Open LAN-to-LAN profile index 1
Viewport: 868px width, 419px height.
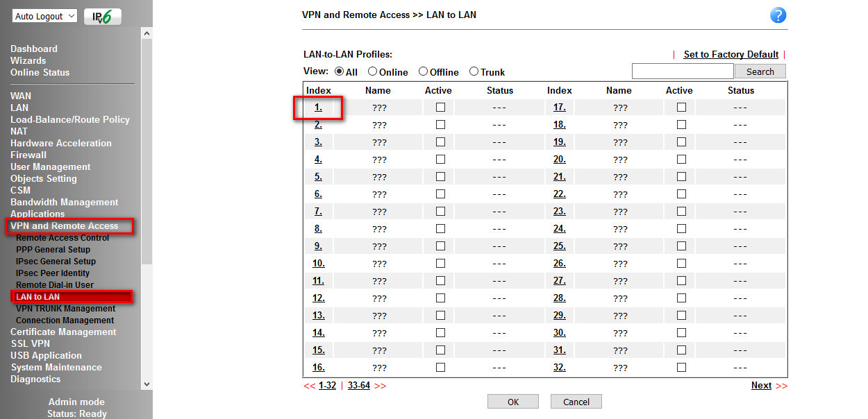318,108
